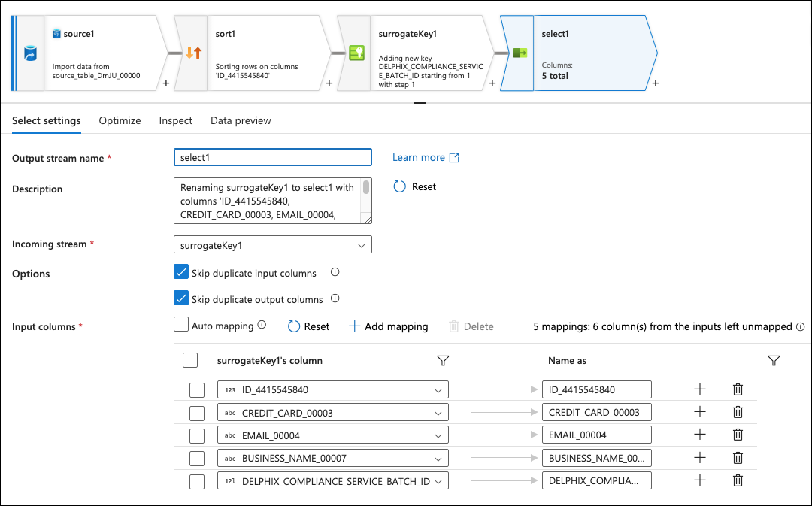Add a mapping row after CREDIT_CARD_00003
The height and width of the screenshot is (506, 812).
point(699,412)
